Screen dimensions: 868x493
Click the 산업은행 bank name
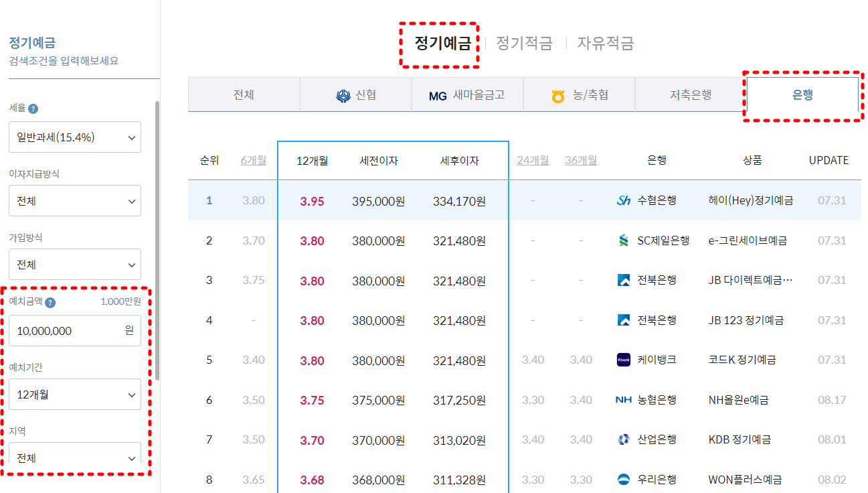(657, 439)
